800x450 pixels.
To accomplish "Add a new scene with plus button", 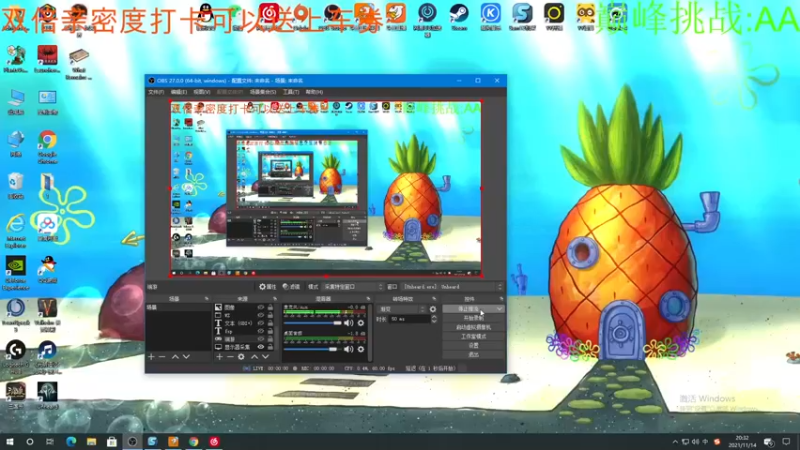I will click(151, 357).
